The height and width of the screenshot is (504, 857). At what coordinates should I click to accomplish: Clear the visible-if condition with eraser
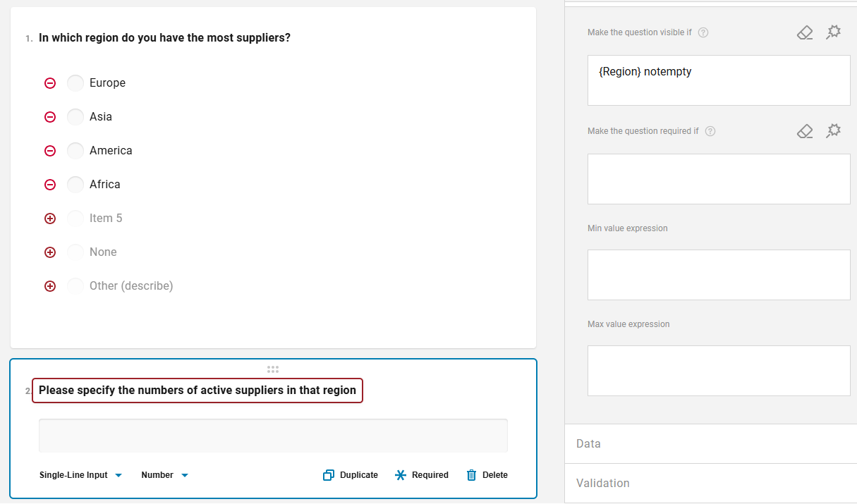(805, 32)
